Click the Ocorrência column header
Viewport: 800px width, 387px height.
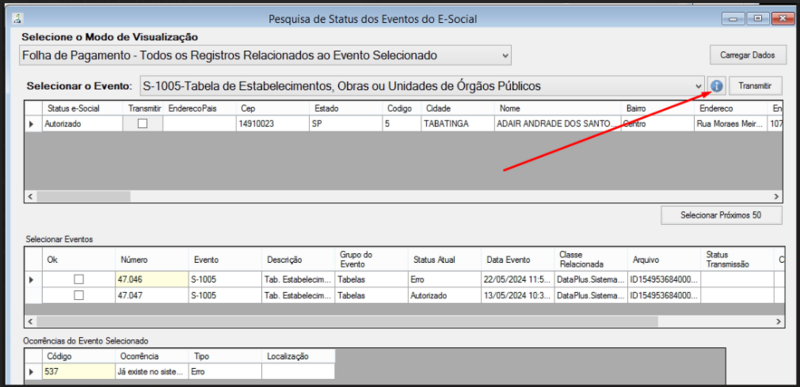pyautogui.click(x=152, y=356)
